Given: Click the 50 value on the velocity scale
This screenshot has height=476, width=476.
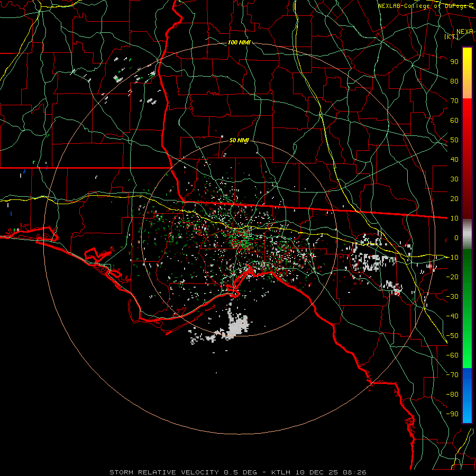Looking at the screenshot, I should tap(454, 140).
